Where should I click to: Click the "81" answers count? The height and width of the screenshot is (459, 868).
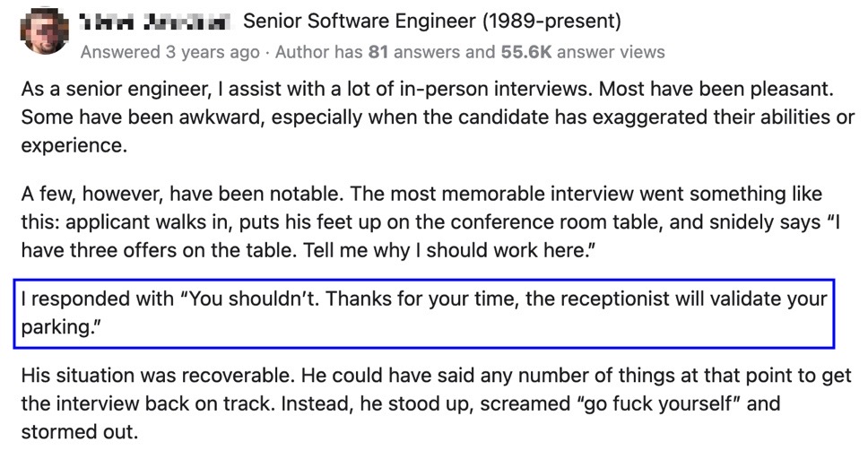click(x=378, y=52)
